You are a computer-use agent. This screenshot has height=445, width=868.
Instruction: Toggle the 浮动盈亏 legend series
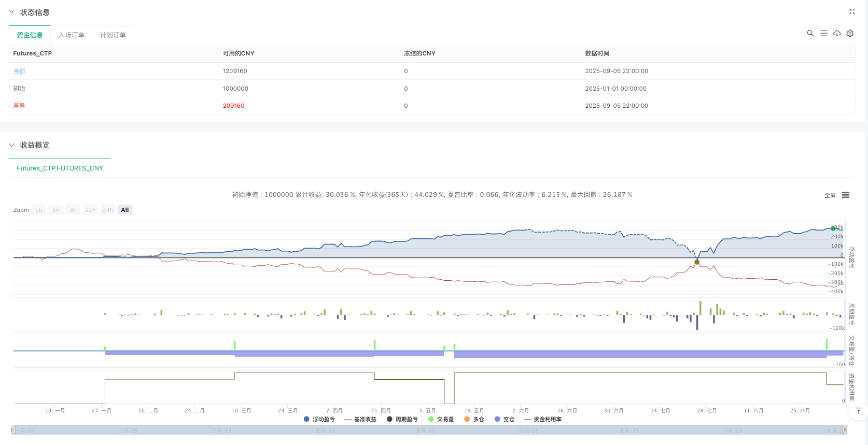coord(319,419)
